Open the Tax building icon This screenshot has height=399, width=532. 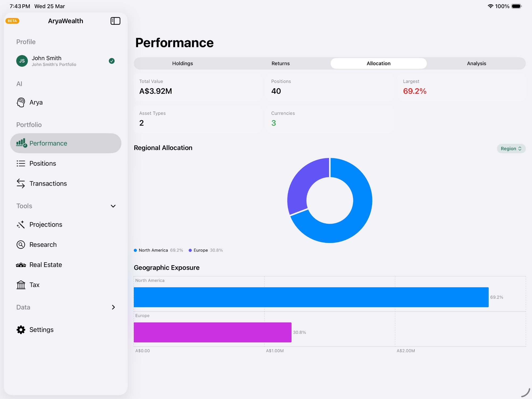point(21,285)
